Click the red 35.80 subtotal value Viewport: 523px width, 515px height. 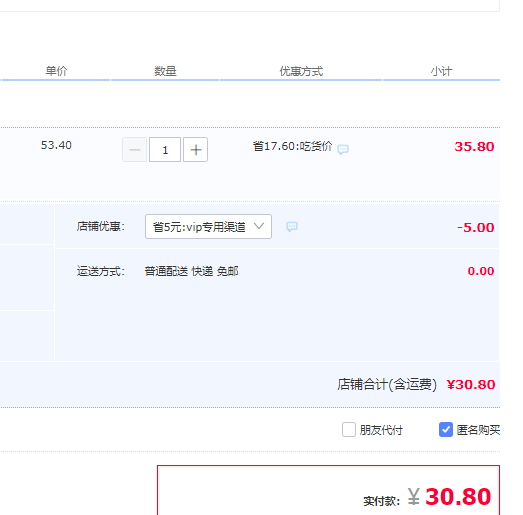click(474, 146)
